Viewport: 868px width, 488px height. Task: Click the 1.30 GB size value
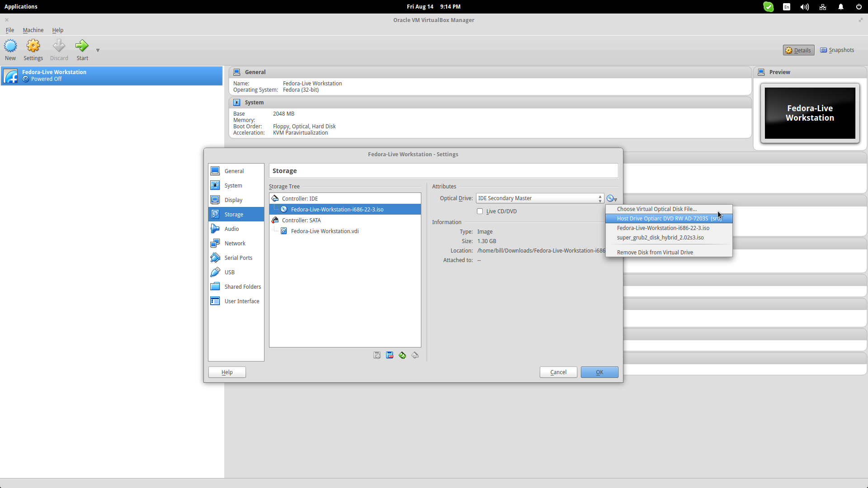pos(486,241)
